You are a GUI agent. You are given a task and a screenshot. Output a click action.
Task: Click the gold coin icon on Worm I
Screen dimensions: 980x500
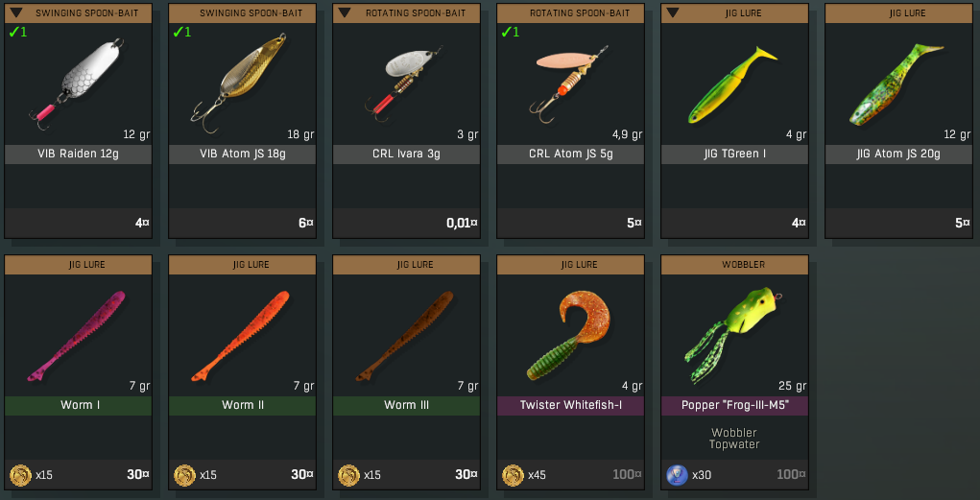tap(20, 475)
